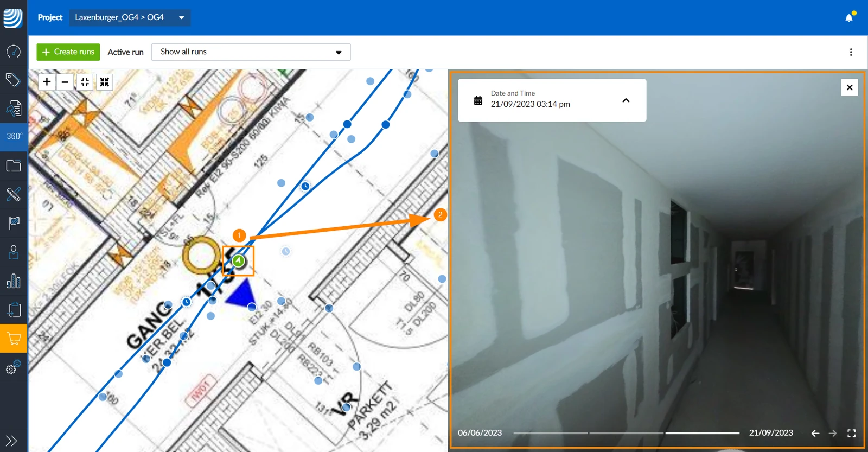This screenshot has width=868, height=452.
Task: Click the dashboard gauge sidebar icon
Action: pos(14,52)
